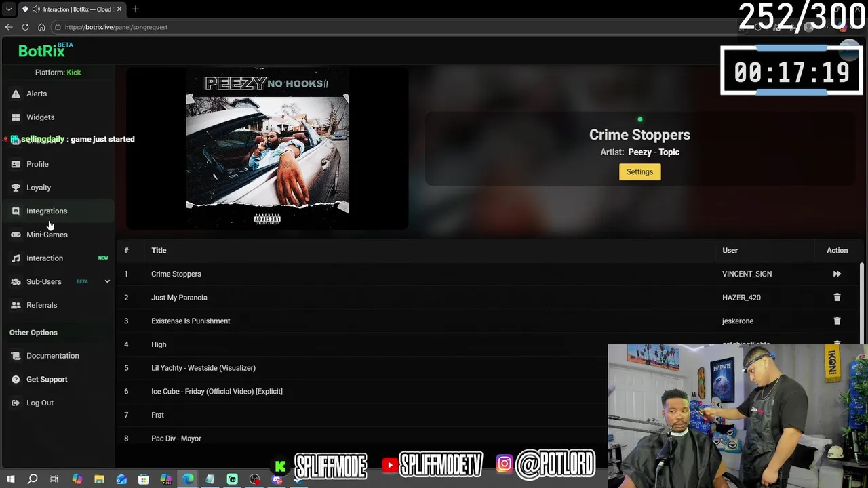Click user HAZER_420
The height and width of the screenshot is (488, 868).
pos(741,298)
